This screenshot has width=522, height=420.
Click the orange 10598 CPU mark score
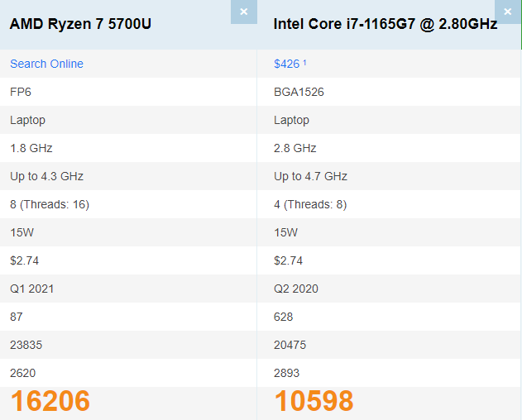[x=314, y=401]
